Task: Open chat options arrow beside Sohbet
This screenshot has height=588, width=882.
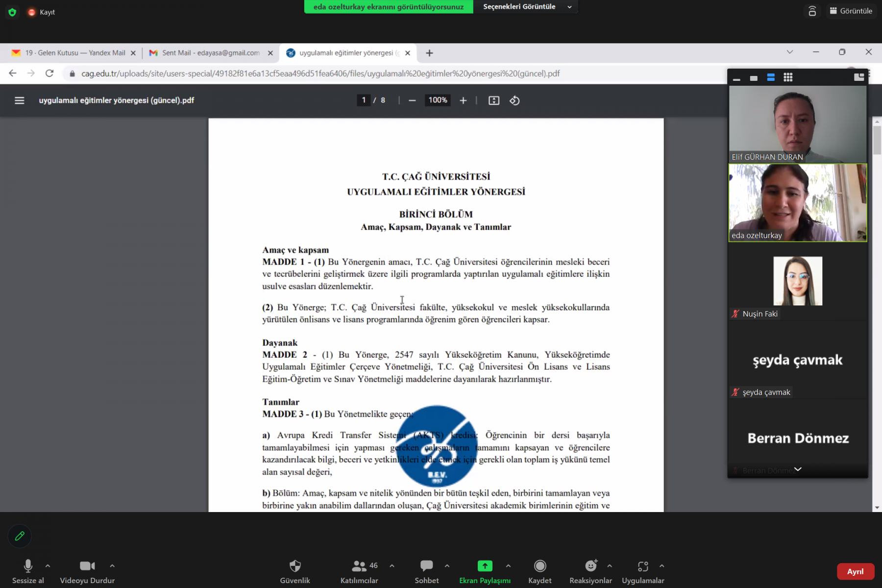Action: pyautogui.click(x=447, y=566)
